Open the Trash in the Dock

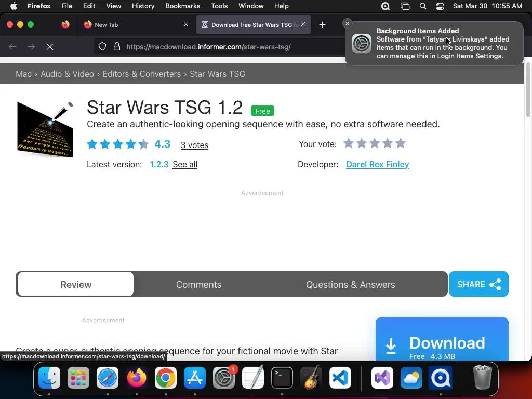click(482, 378)
